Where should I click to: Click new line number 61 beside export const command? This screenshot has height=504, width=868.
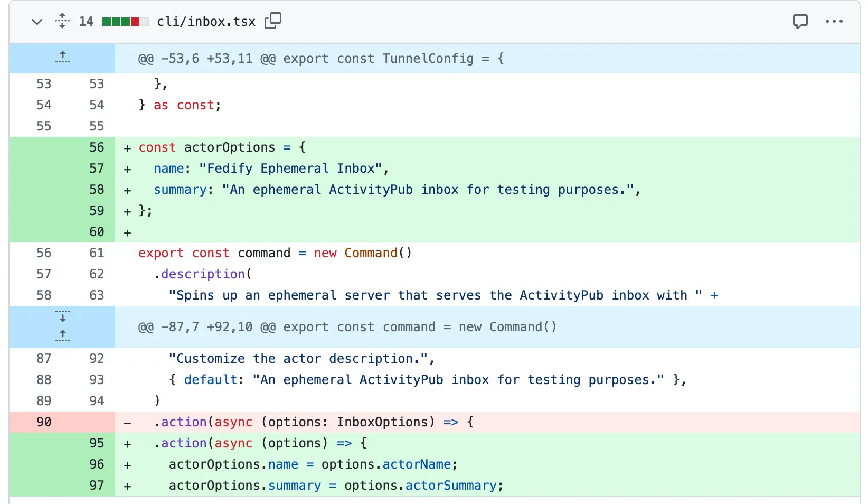tap(97, 253)
